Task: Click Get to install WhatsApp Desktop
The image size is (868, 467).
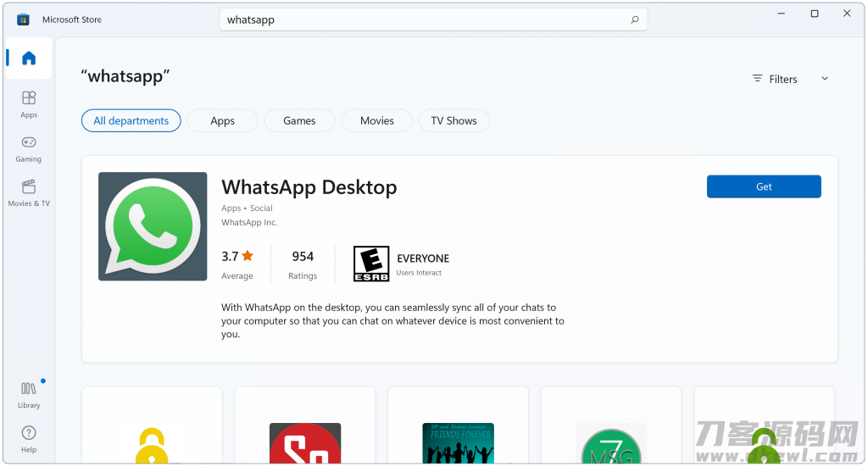Action: [764, 186]
